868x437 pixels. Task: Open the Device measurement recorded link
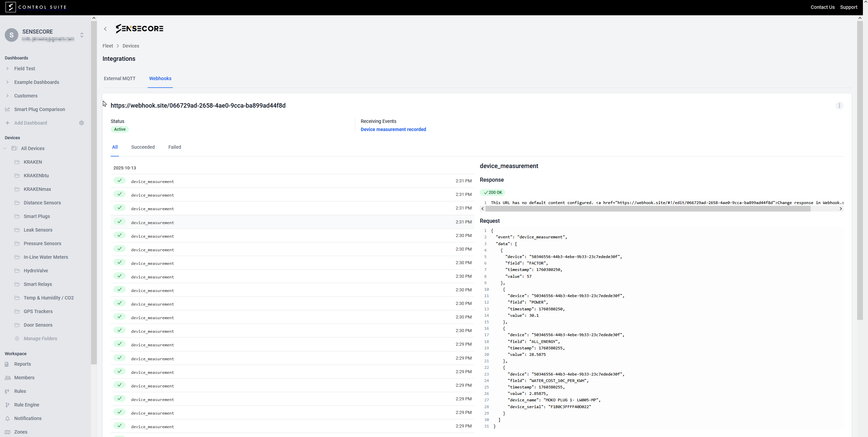coord(393,129)
